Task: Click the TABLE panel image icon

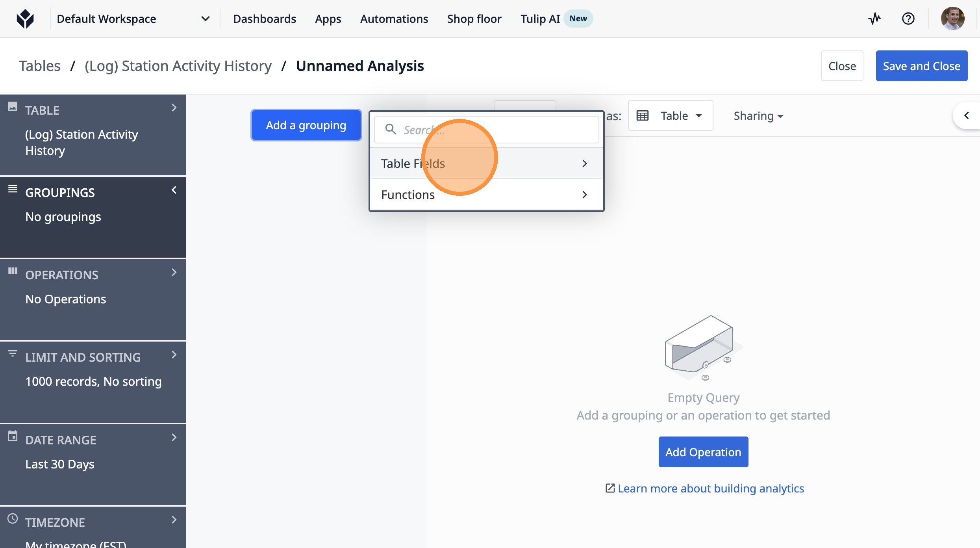Action: [13, 106]
